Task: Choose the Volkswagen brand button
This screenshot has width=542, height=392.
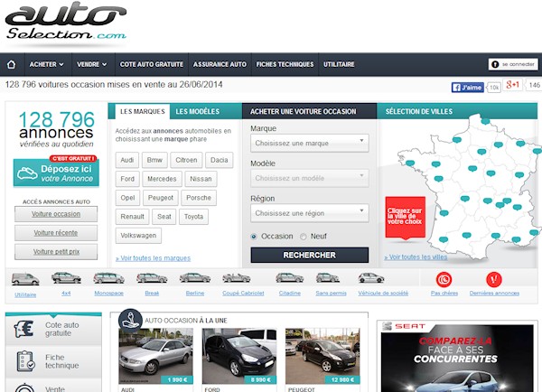Action: [x=138, y=236]
